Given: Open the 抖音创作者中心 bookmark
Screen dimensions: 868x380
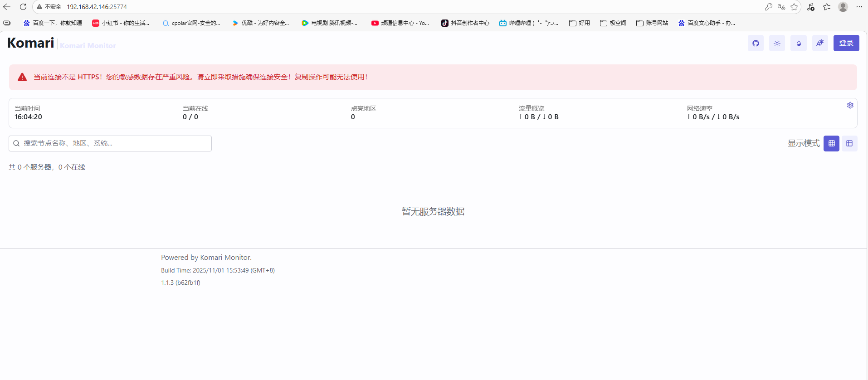Looking at the screenshot, I should pyautogui.click(x=465, y=23).
